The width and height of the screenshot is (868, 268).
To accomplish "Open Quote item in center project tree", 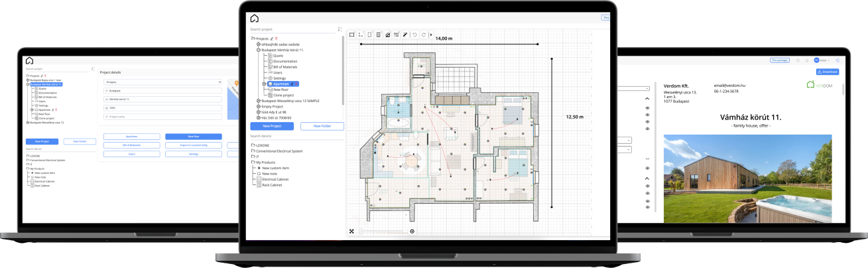I will tap(275, 56).
